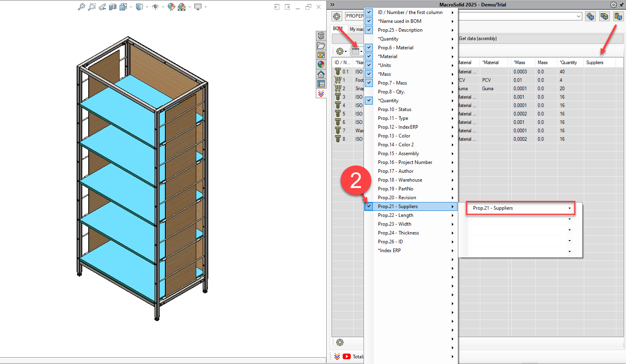Click the MacroSolid title bar settings gear
626x364 pixels.
coord(613,5)
